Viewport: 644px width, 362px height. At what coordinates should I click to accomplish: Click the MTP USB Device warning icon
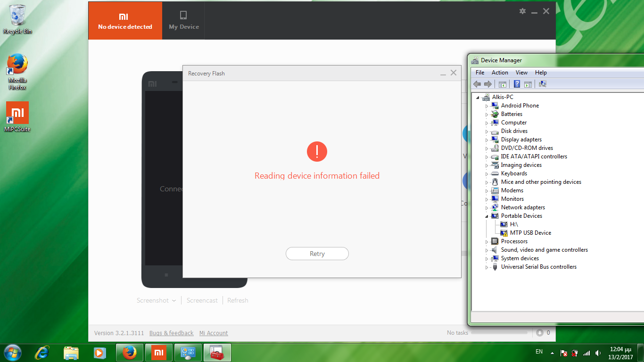(504, 233)
